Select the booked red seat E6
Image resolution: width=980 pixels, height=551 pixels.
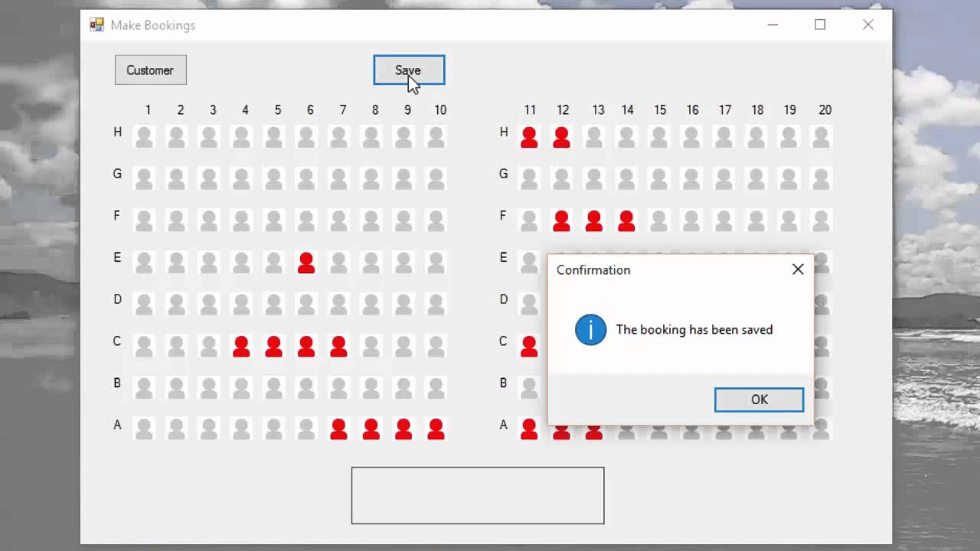pyautogui.click(x=306, y=262)
